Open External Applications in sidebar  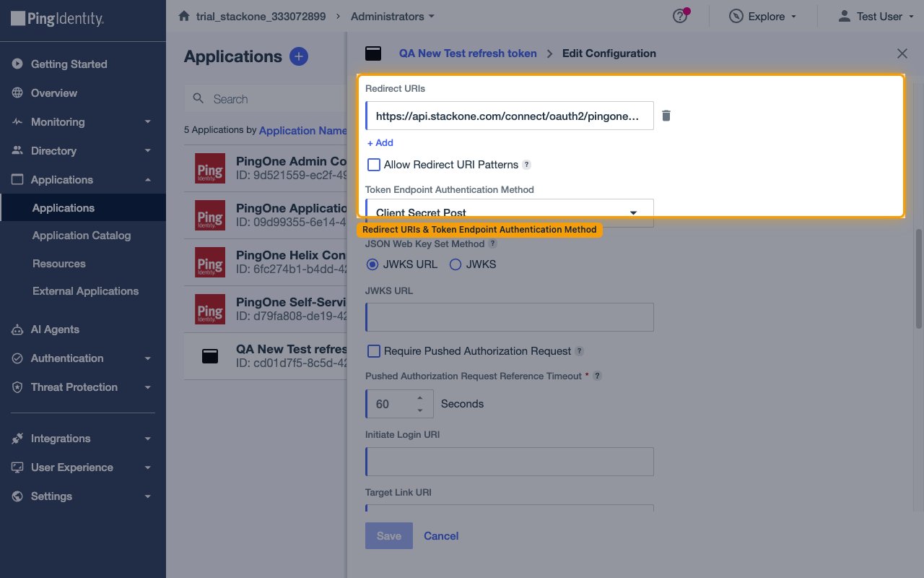click(85, 291)
